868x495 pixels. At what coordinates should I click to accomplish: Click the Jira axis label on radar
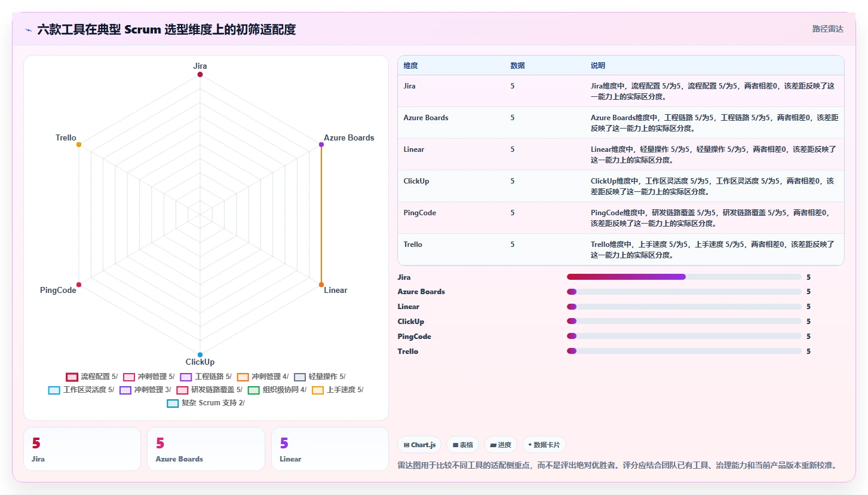coord(200,66)
